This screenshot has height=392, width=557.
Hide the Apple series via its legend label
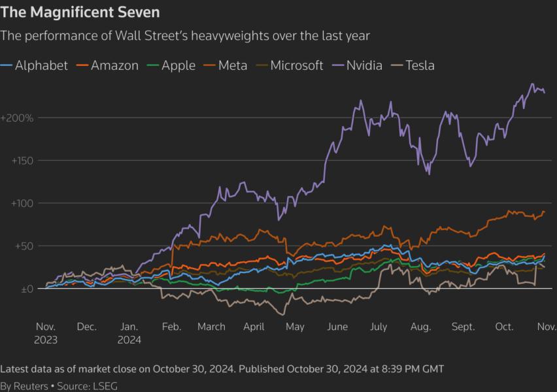pyautogui.click(x=178, y=65)
